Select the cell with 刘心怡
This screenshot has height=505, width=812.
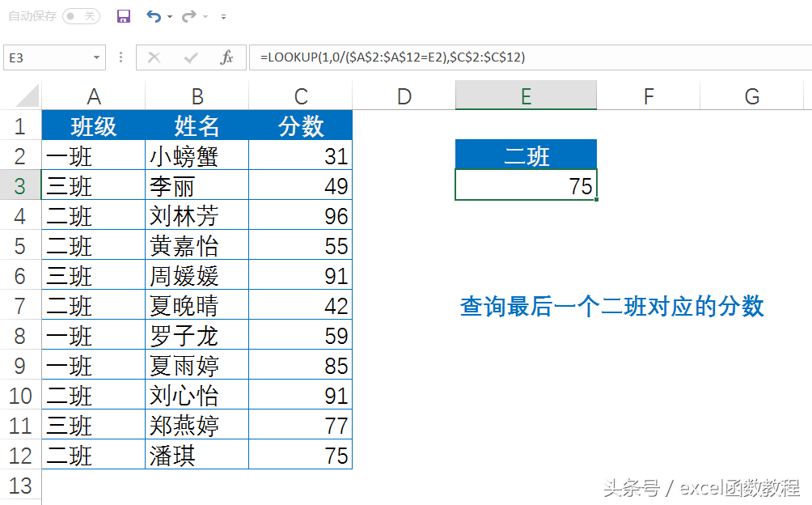(x=197, y=396)
